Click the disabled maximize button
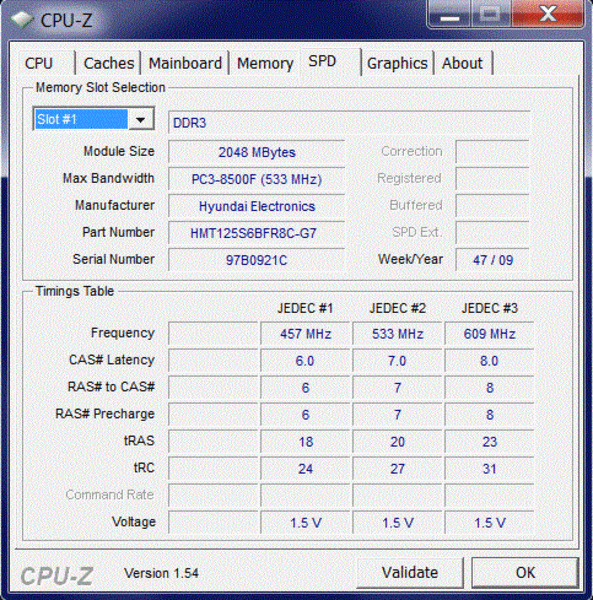Viewport: 593px width, 600px height. (491, 15)
